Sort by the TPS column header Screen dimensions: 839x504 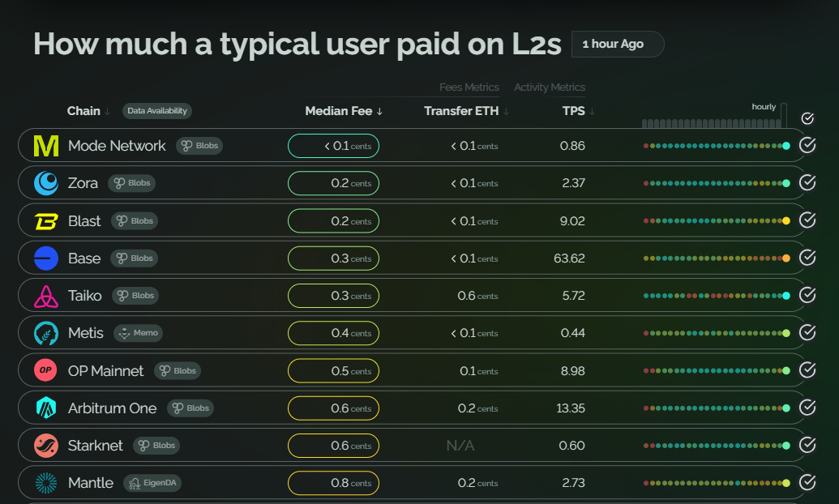pyautogui.click(x=579, y=111)
